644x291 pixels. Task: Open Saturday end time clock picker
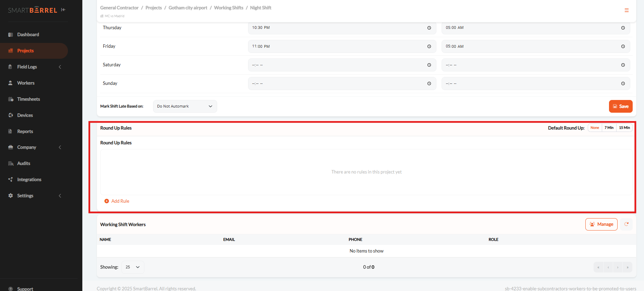623,65
